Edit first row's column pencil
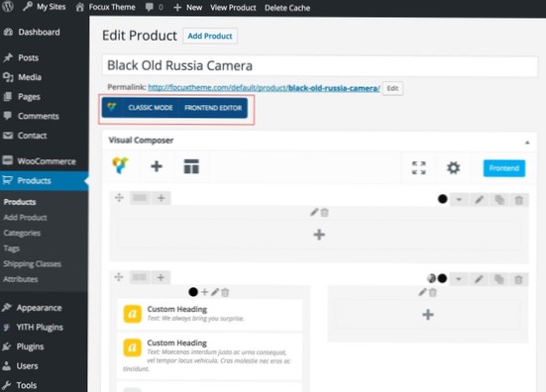The image size is (546, 392). point(314,212)
